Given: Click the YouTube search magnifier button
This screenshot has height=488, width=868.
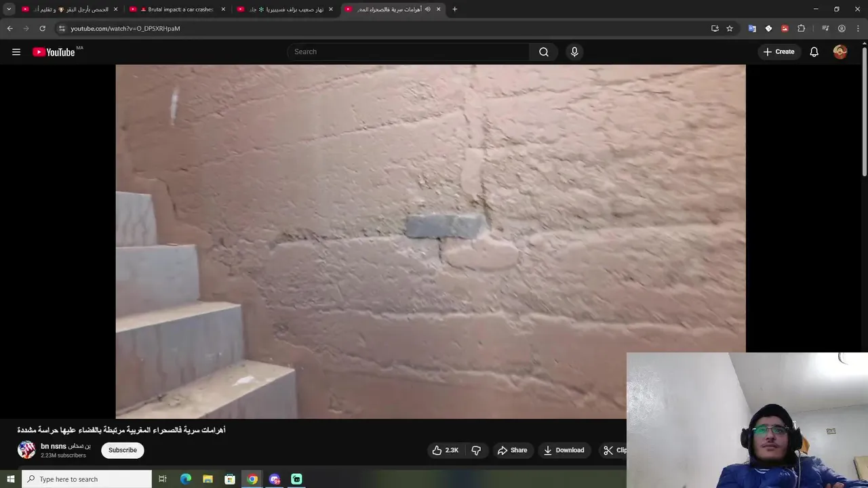Looking at the screenshot, I should pyautogui.click(x=544, y=52).
